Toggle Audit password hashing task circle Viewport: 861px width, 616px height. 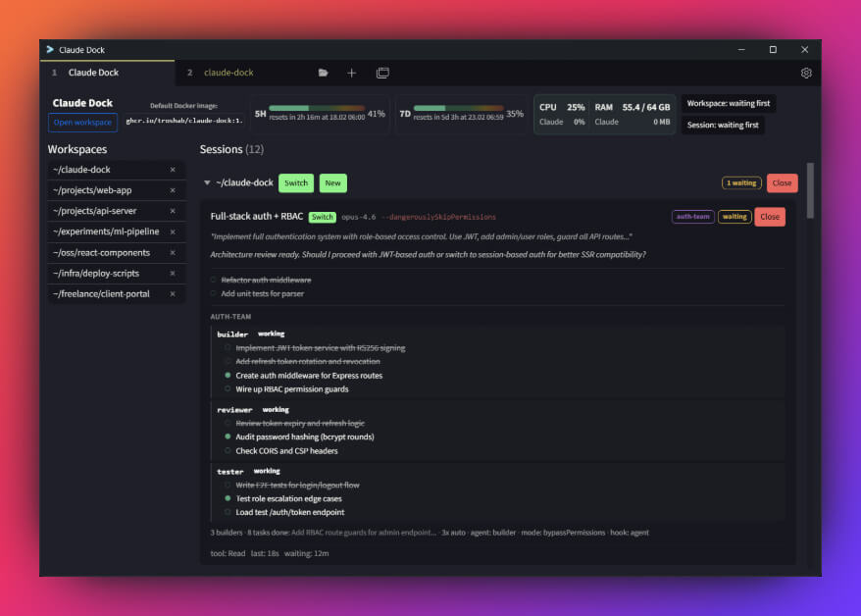228,437
